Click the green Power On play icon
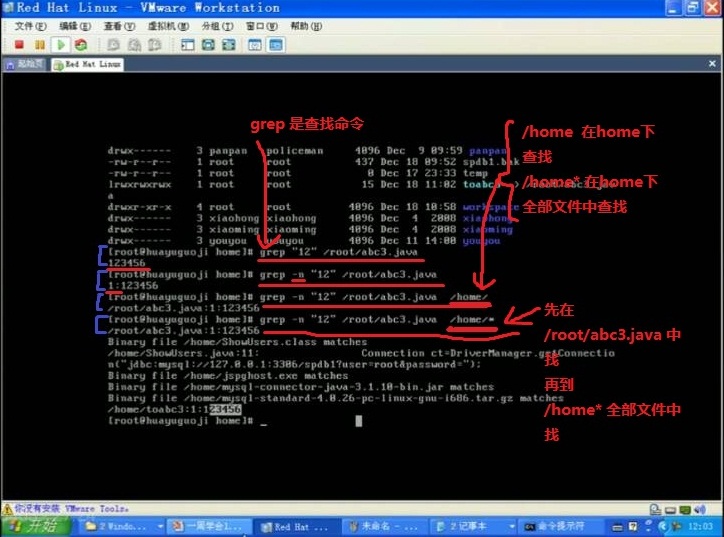Viewport: 724px width, 537px height. click(60, 45)
